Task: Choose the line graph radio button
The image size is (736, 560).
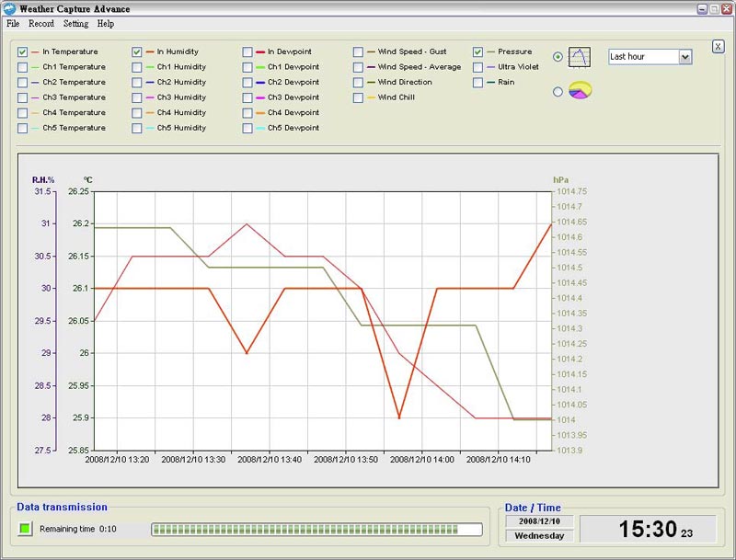Action: tap(558, 57)
